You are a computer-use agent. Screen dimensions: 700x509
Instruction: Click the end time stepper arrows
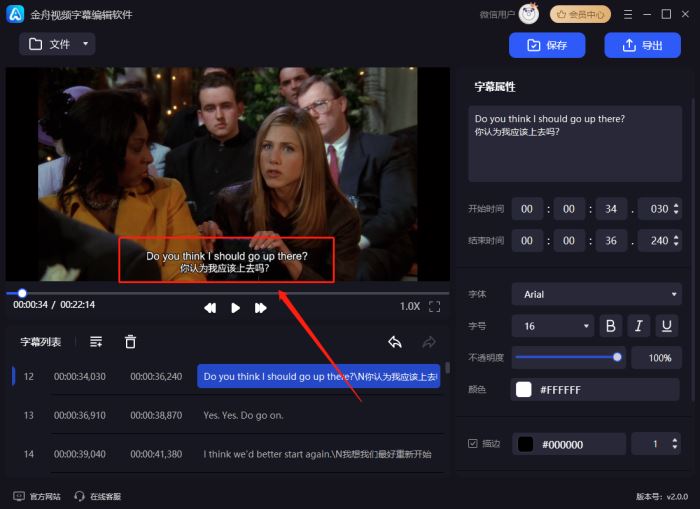(x=676, y=241)
